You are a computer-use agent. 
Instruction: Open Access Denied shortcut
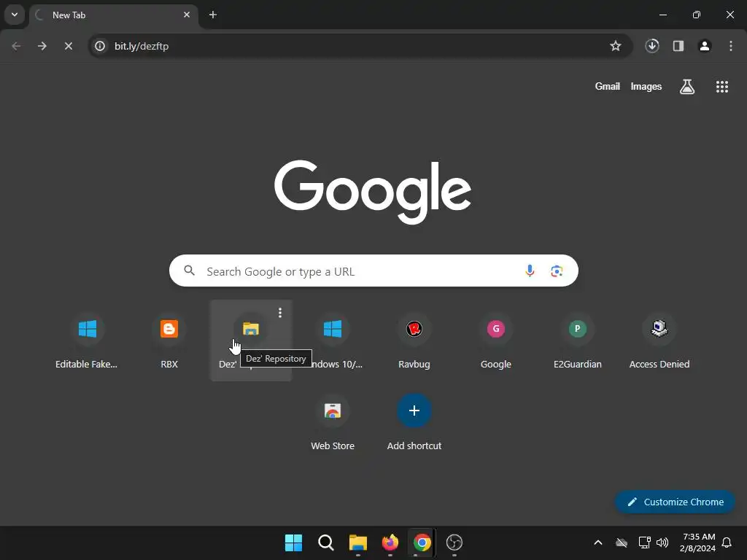click(659, 341)
